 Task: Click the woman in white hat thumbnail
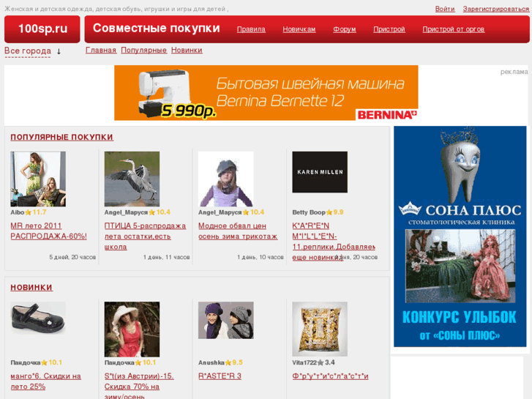click(132, 329)
